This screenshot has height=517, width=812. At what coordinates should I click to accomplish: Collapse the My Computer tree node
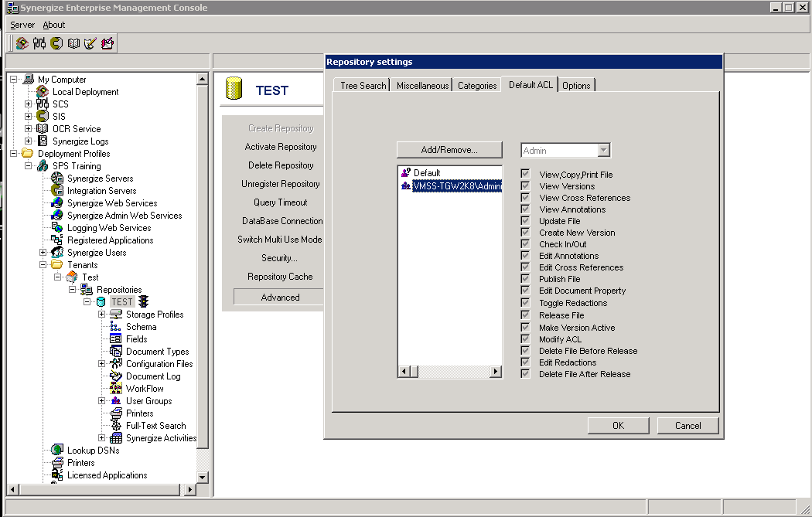(13, 79)
